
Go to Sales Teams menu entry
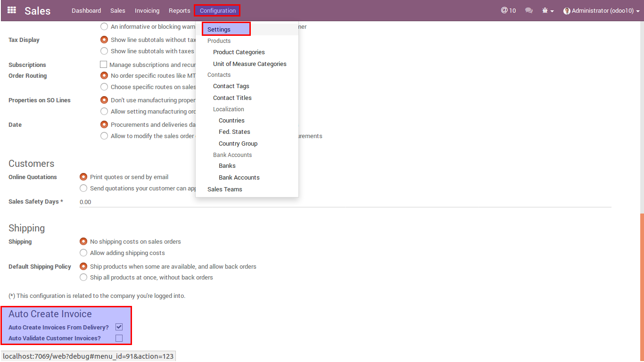[x=224, y=189]
